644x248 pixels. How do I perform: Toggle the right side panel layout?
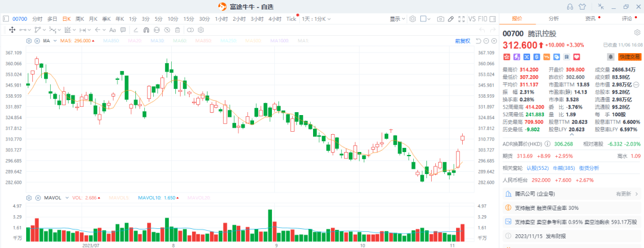pos(494,19)
